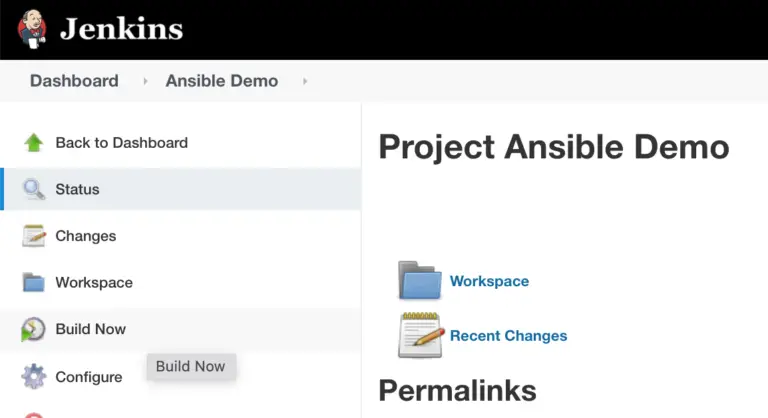The image size is (768, 418).
Task: Click the magnifying glass Status icon
Action: 34,189
